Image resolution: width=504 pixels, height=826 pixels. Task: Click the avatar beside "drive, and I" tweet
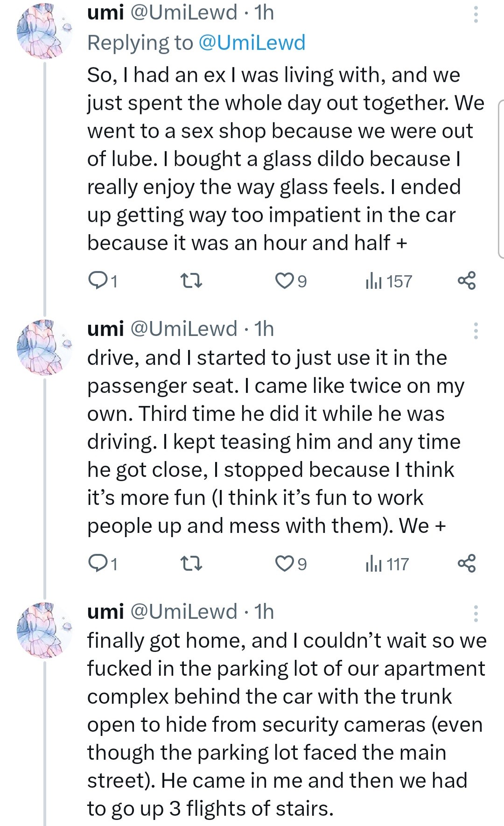[x=44, y=348]
